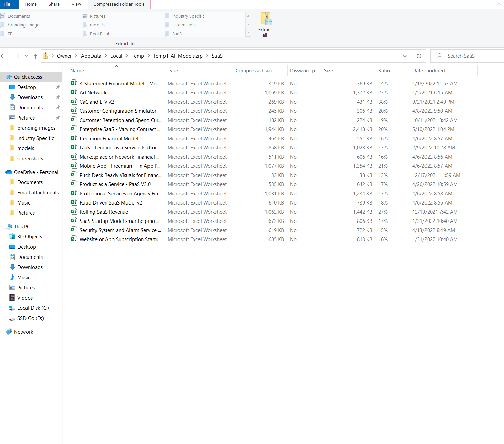Click AppData in the breadcrumb path

point(91,56)
